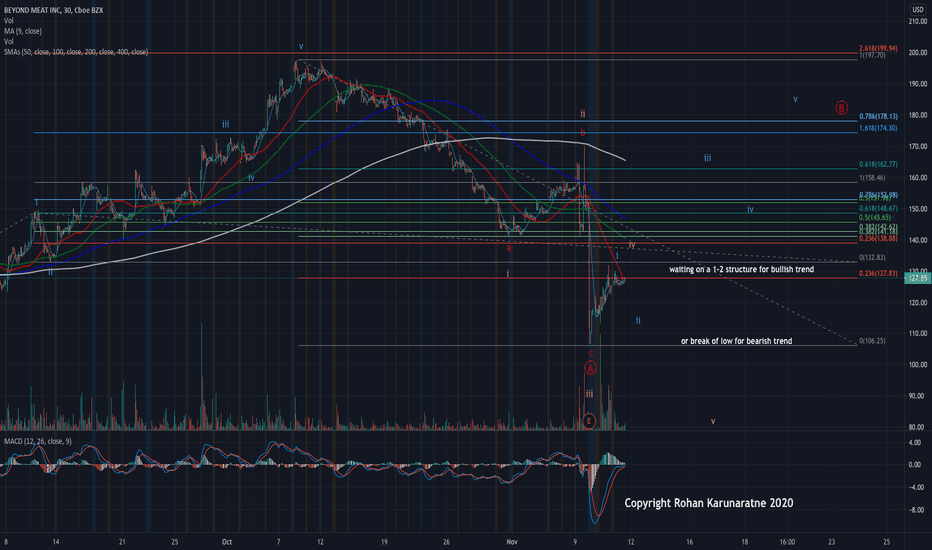Click the -8.00 MACD axis label
The width and height of the screenshot is (932, 550).
click(916, 510)
